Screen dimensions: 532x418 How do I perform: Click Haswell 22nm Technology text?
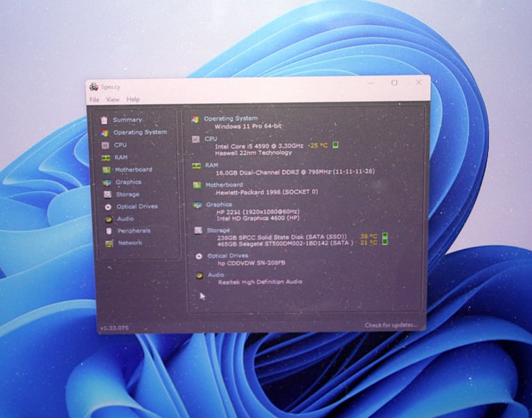point(254,152)
